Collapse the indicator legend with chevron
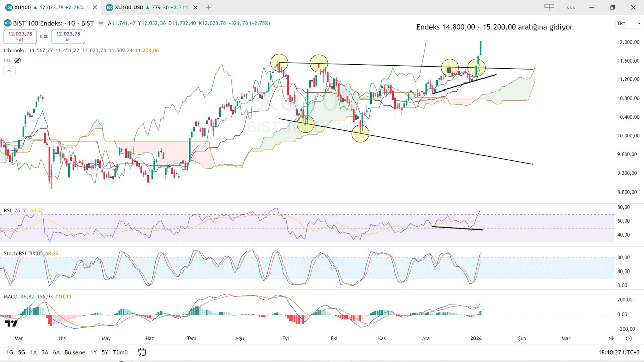This screenshot has height=362, width=644. pyautogui.click(x=9, y=71)
